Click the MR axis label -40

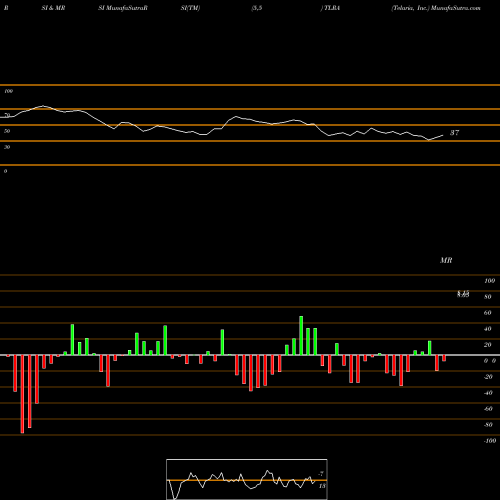click(x=488, y=393)
